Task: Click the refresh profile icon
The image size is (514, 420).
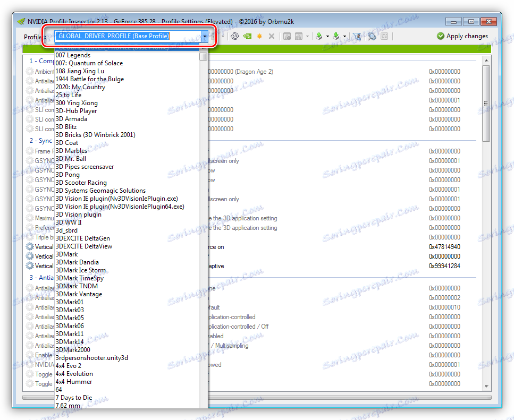Action: [x=235, y=36]
